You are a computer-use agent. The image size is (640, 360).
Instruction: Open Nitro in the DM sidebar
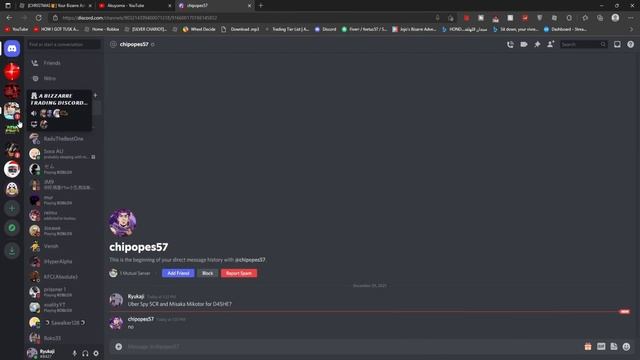[x=64, y=78]
